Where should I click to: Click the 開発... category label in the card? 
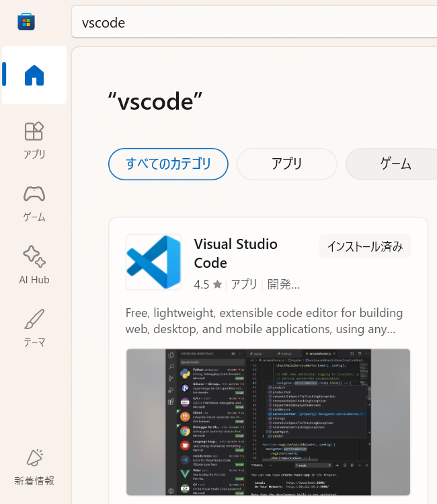(284, 285)
